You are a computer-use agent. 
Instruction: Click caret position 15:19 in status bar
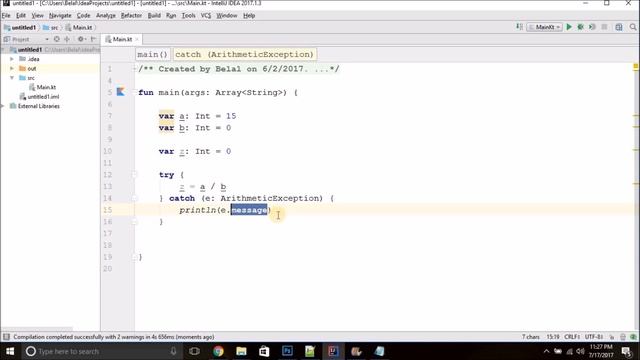(553, 337)
